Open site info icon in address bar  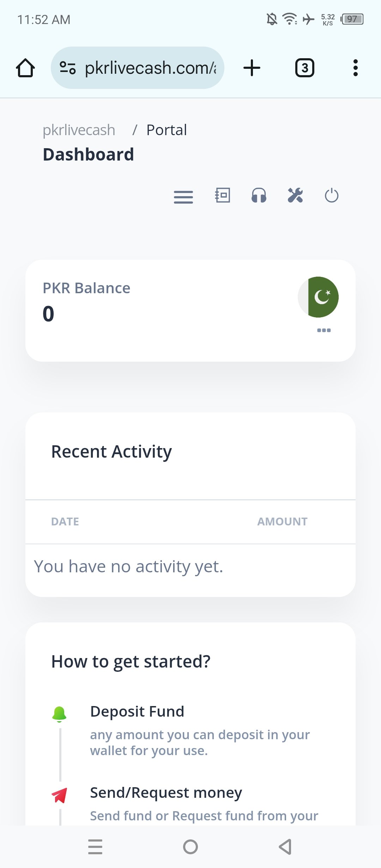pos(68,68)
